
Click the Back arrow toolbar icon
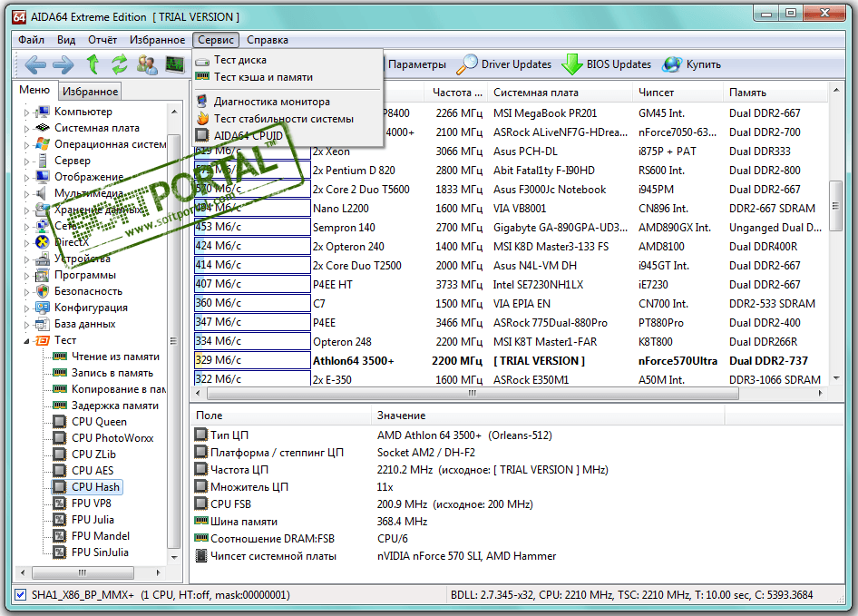(35, 64)
